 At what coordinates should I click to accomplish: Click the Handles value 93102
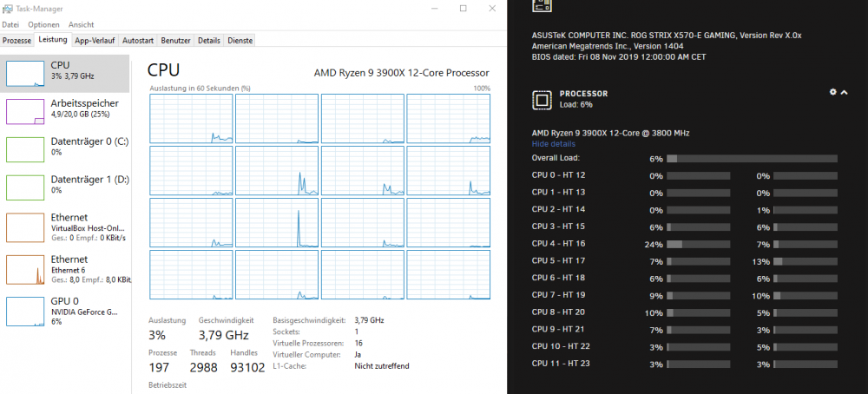(x=247, y=367)
